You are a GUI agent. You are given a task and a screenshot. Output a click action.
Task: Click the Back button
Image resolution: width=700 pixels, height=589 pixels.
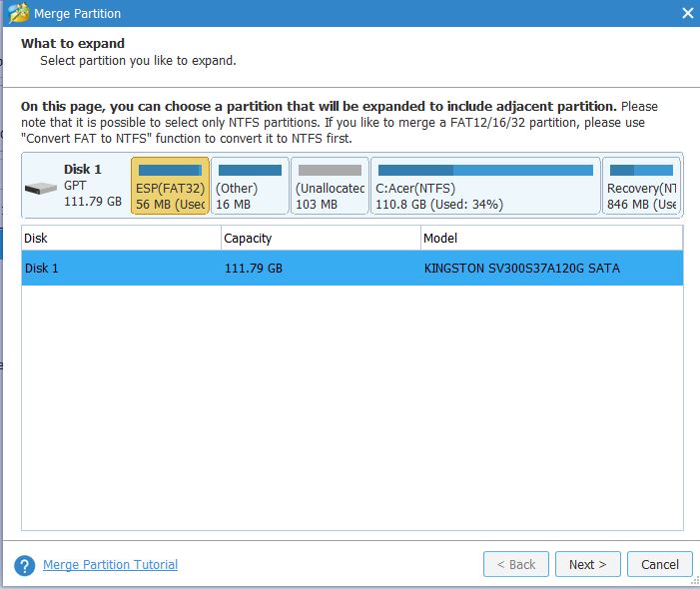515,564
